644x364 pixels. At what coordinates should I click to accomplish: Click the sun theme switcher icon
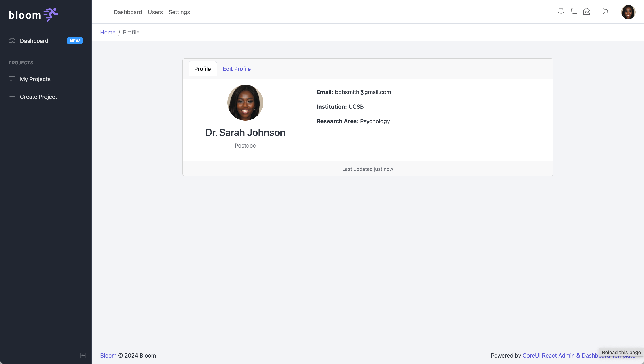606,11
